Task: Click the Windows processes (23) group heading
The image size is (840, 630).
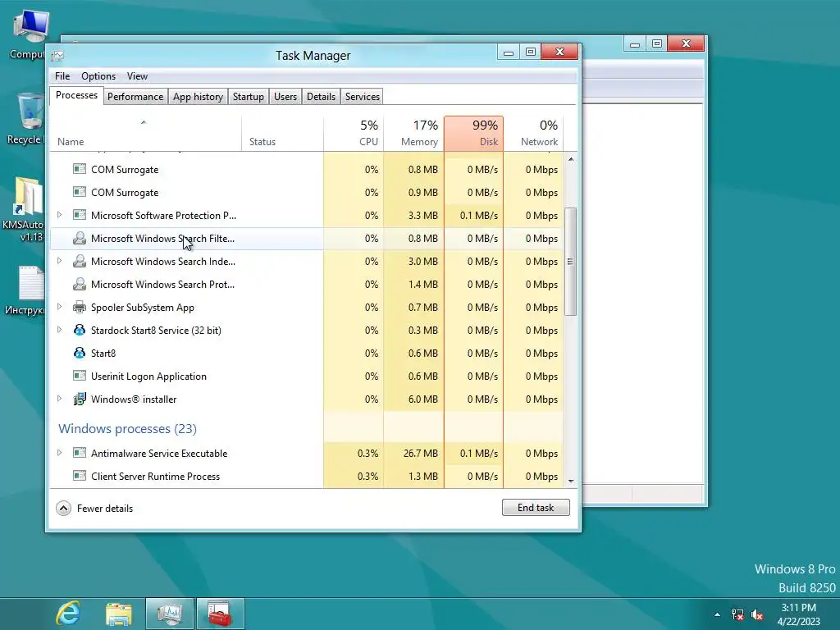Action: click(x=127, y=428)
